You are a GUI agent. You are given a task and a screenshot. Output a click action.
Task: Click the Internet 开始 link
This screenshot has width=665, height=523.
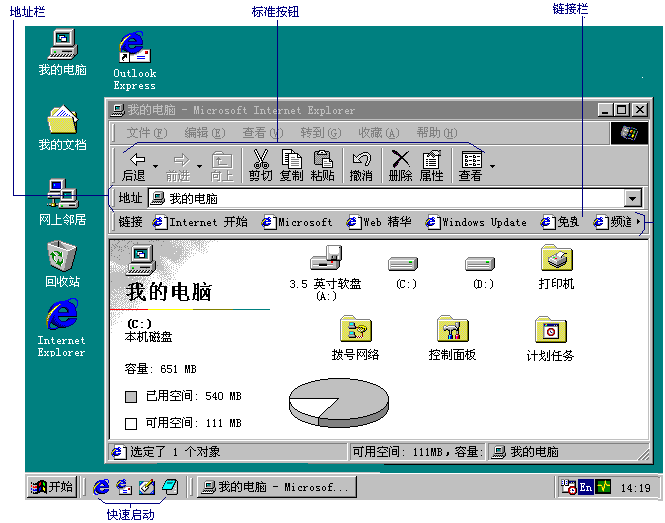coord(200,222)
